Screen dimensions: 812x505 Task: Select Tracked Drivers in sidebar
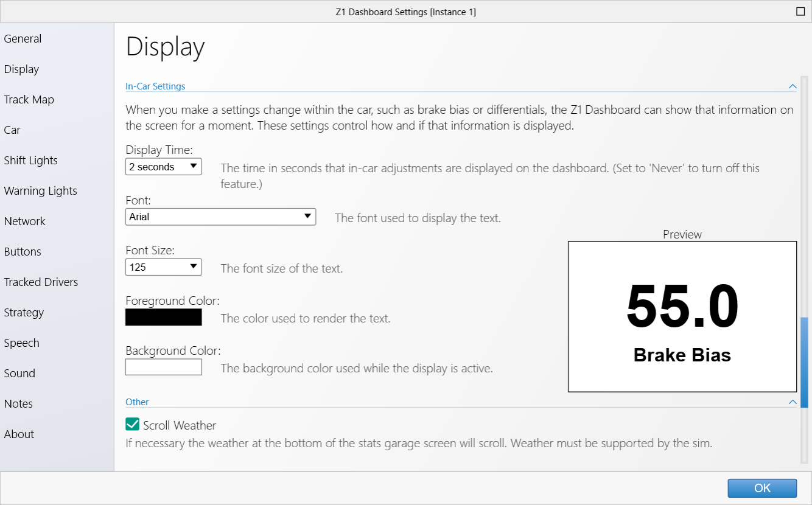point(41,282)
